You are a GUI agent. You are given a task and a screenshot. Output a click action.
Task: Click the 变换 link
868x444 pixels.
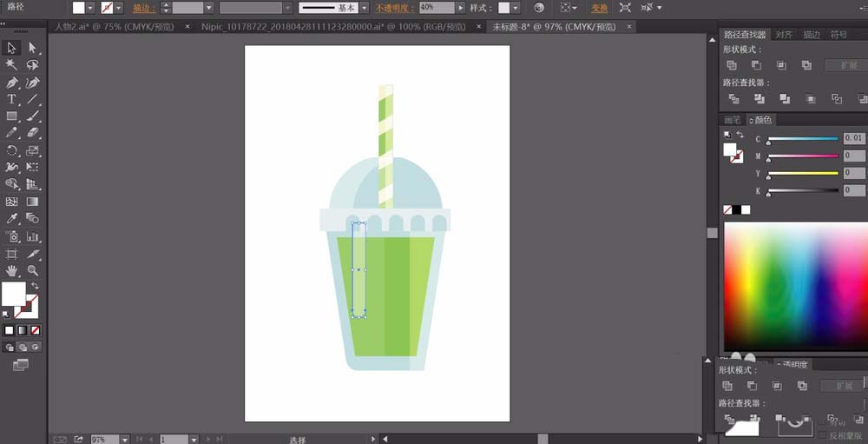[x=600, y=8]
